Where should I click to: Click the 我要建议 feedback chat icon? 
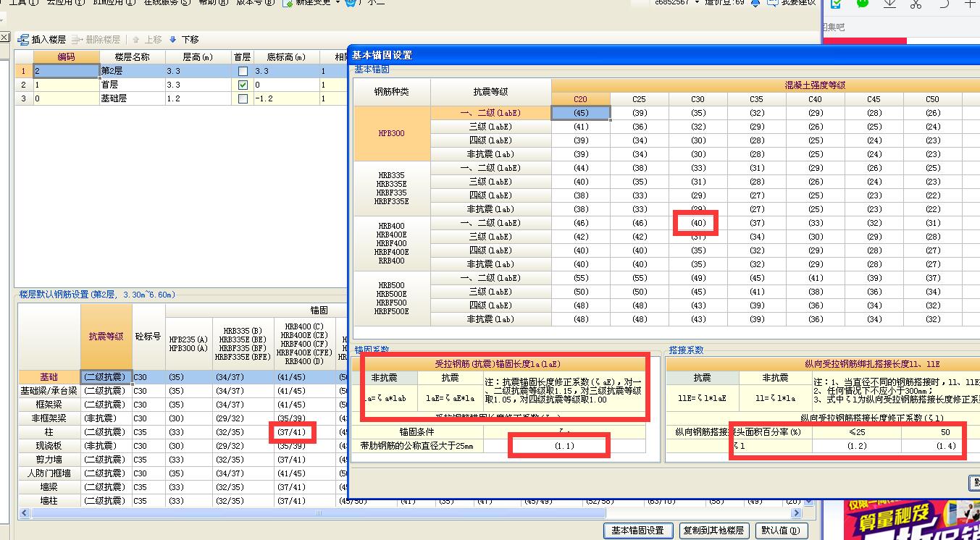point(772,3)
